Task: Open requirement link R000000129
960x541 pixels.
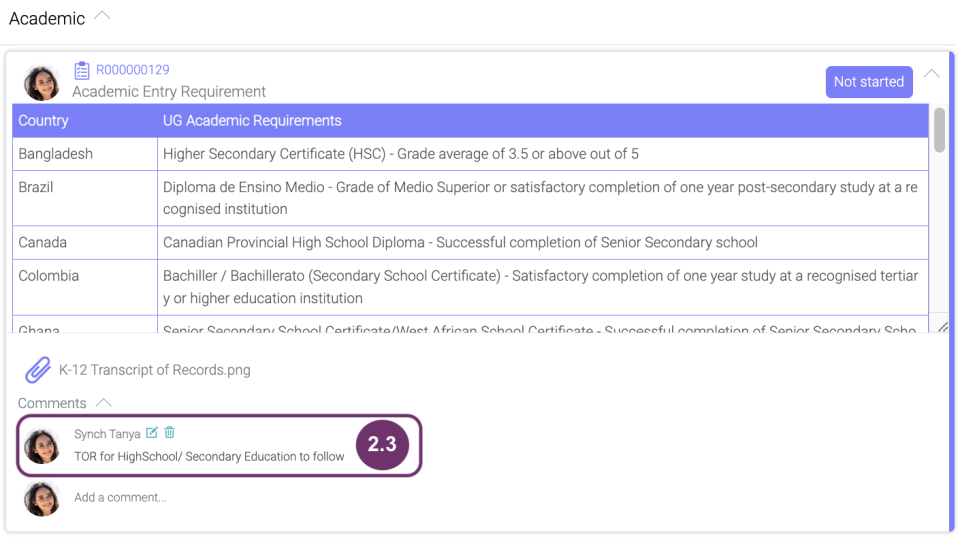Action: click(x=133, y=70)
